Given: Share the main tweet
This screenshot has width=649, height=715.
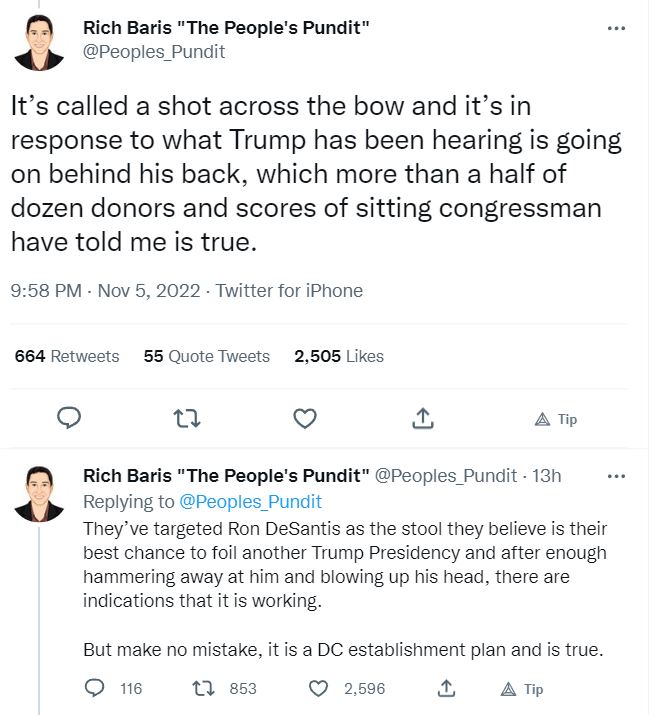Looking at the screenshot, I should click(x=422, y=418).
